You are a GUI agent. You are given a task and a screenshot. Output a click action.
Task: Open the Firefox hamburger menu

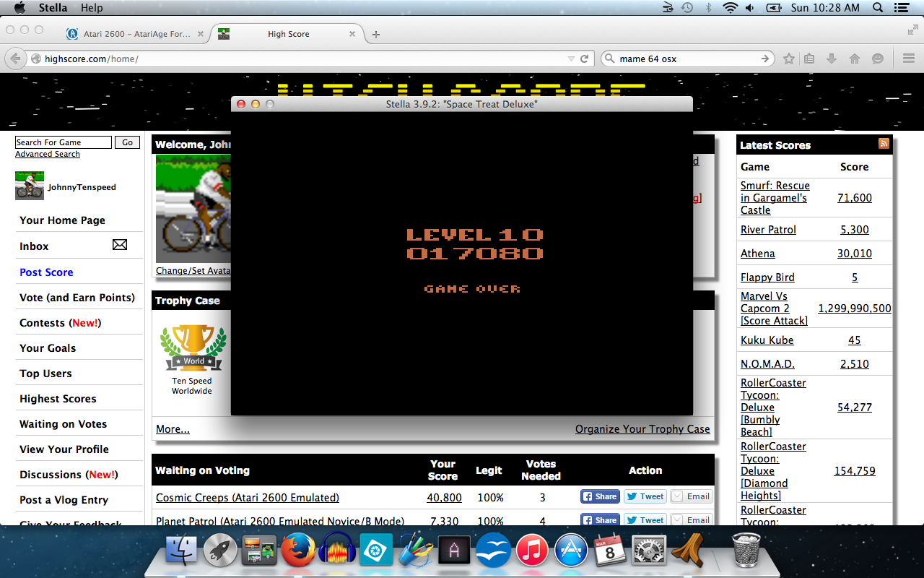[908, 59]
